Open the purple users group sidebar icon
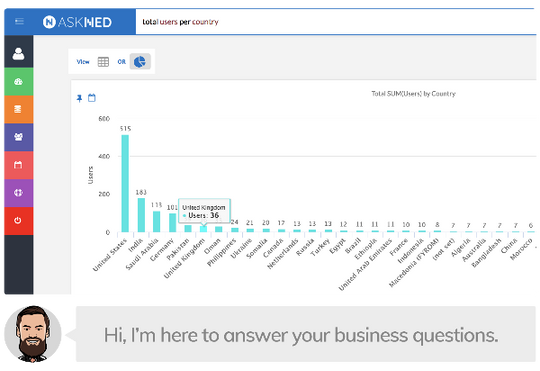540x371 pixels. pos(19,137)
